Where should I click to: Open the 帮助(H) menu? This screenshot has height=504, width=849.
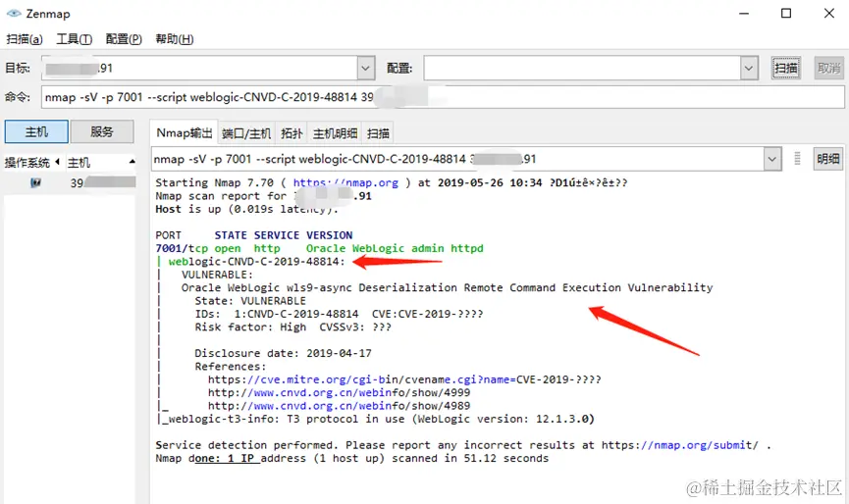pos(175,39)
